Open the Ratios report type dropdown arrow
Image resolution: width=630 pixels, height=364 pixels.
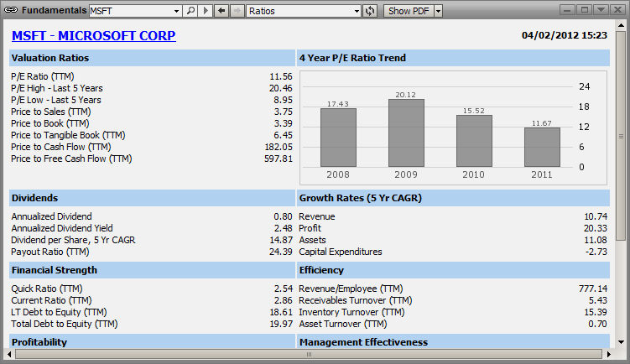click(x=357, y=11)
